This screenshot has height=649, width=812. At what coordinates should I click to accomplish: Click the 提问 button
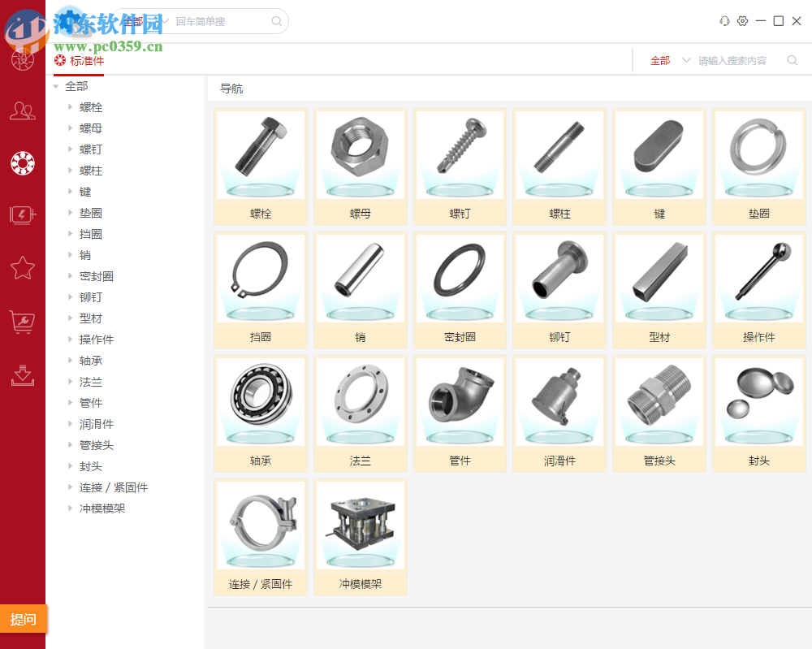point(23,618)
